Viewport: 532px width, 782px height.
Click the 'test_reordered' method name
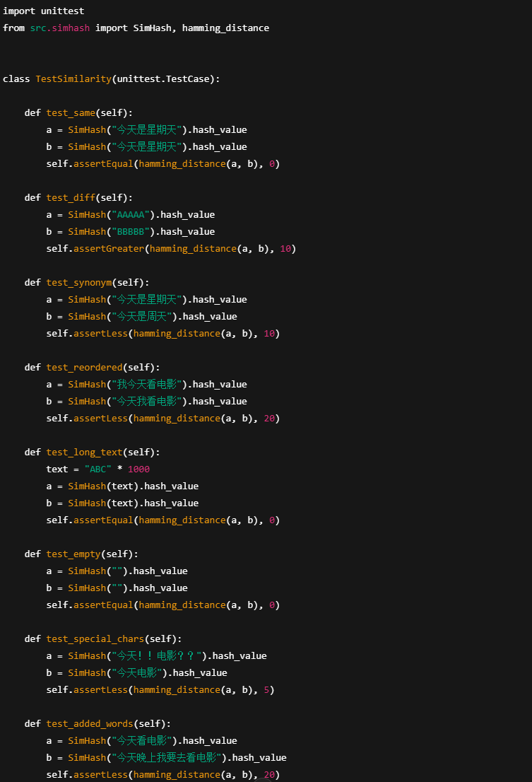[84, 367]
